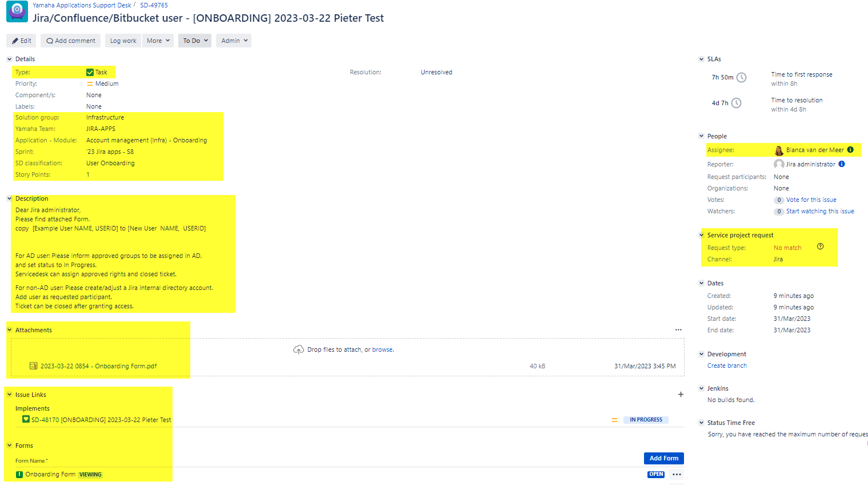This screenshot has height=485, width=868.
Task: Add an issue link with plus icon
Action: (681, 395)
